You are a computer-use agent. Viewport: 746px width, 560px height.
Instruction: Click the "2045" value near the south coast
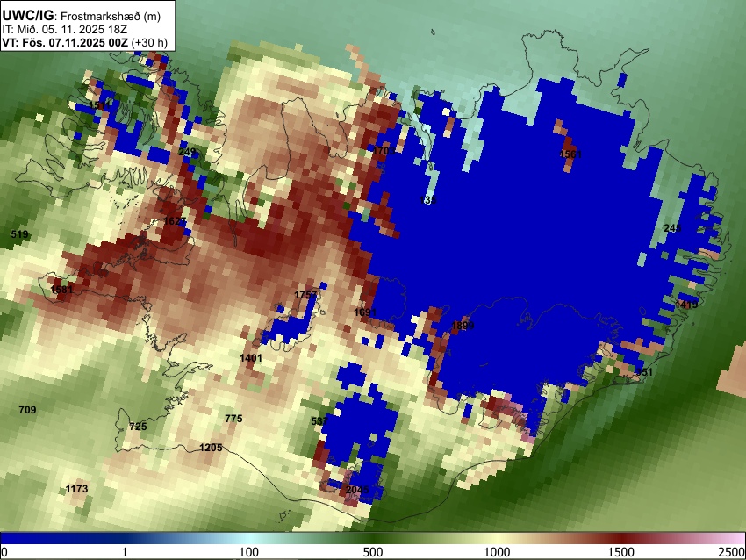(357, 490)
